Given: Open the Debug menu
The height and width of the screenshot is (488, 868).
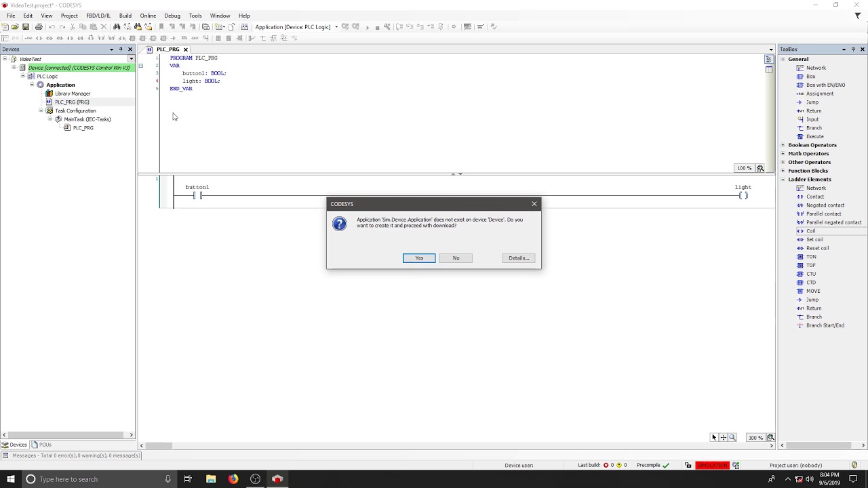Looking at the screenshot, I should pyautogui.click(x=172, y=16).
